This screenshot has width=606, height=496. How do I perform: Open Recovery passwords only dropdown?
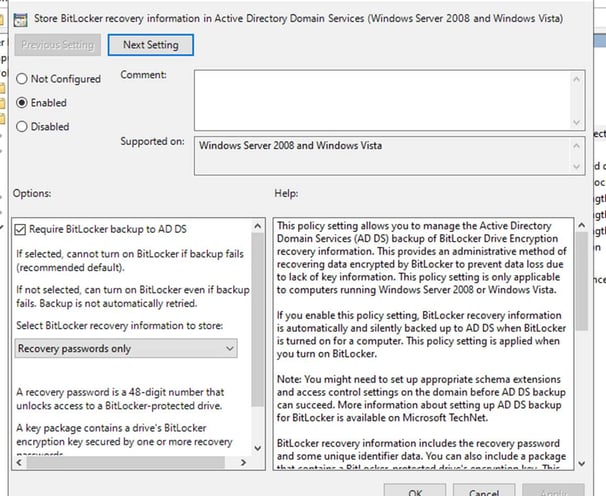click(x=126, y=349)
